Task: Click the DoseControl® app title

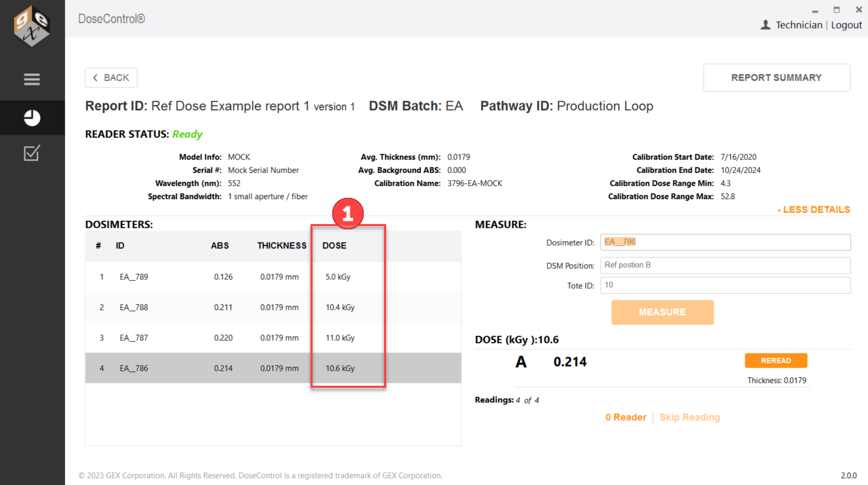Action: point(112,18)
